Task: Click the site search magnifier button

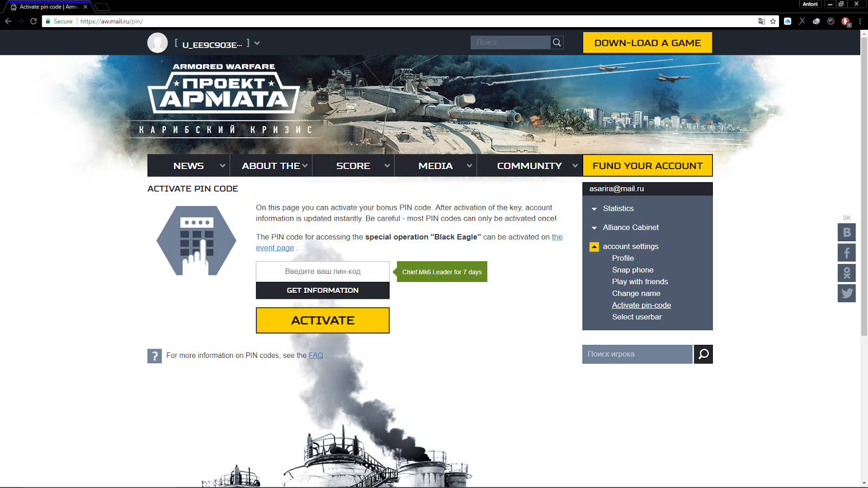Action: (557, 42)
